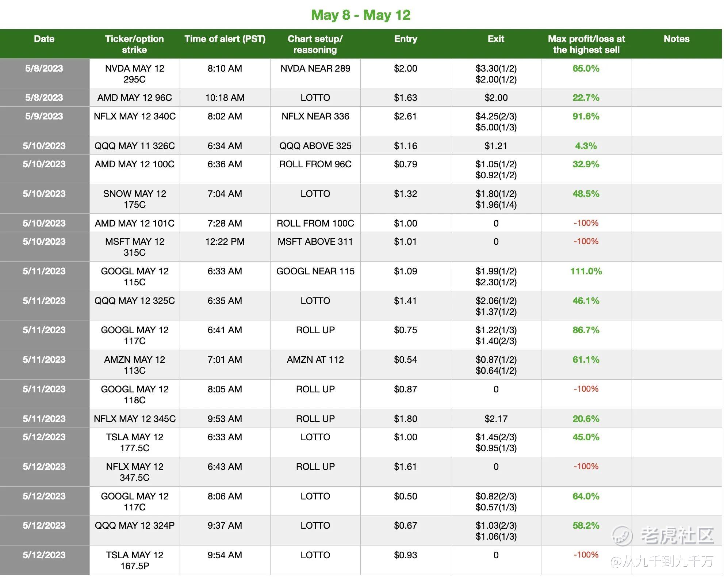Image resolution: width=728 pixels, height=578 pixels.
Task: Select the SNOW MAY 12 175C ticker cell
Action: tap(134, 199)
